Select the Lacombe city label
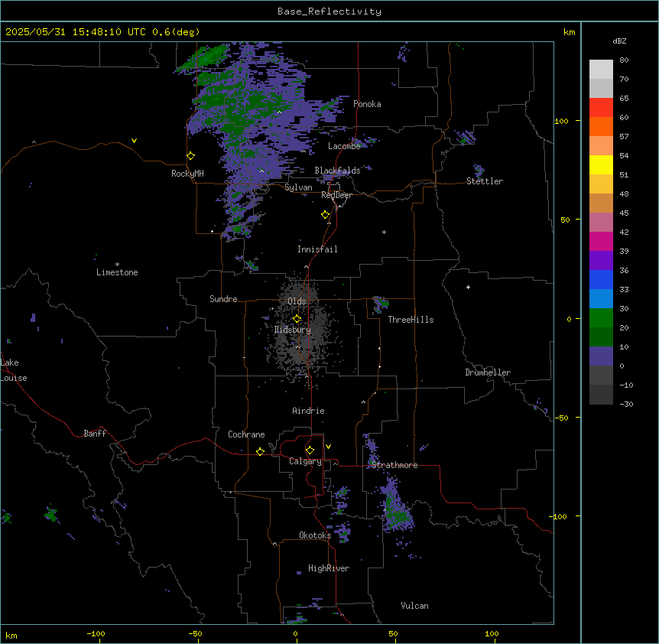 coord(344,146)
